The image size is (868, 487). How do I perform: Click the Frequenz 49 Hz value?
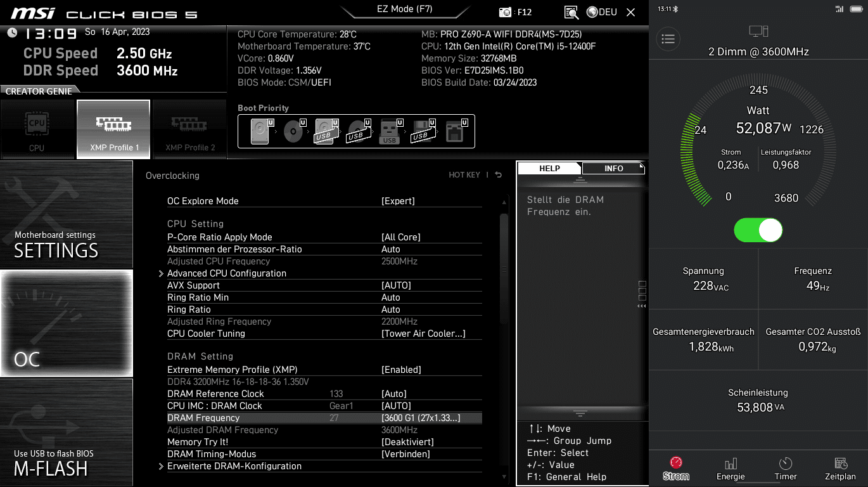818,286
